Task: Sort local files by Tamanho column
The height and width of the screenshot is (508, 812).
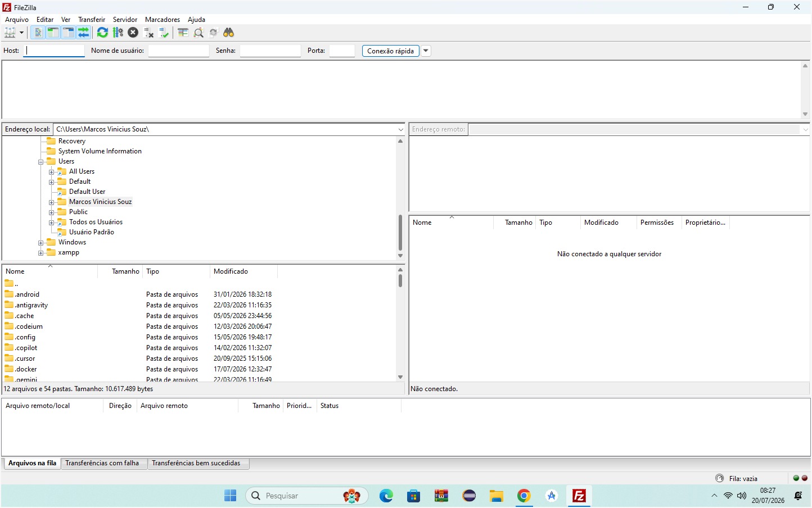Action: pos(120,271)
